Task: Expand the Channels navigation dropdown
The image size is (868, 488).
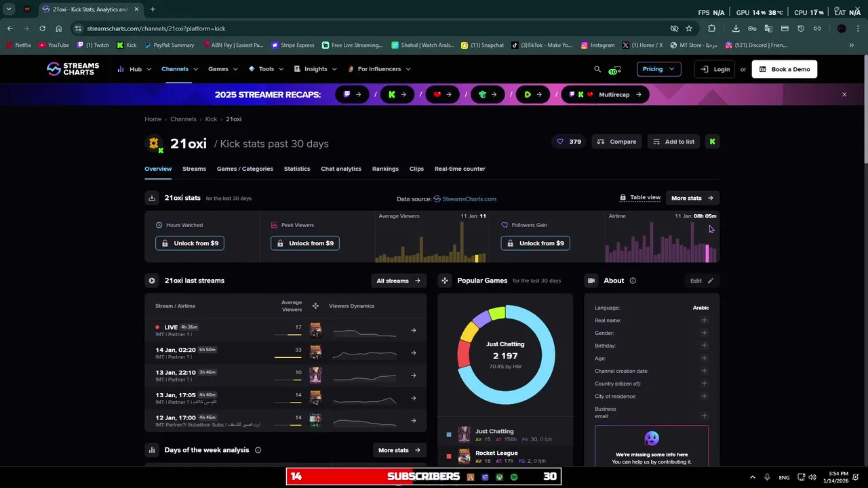Action: pyautogui.click(x=180, y=69)
